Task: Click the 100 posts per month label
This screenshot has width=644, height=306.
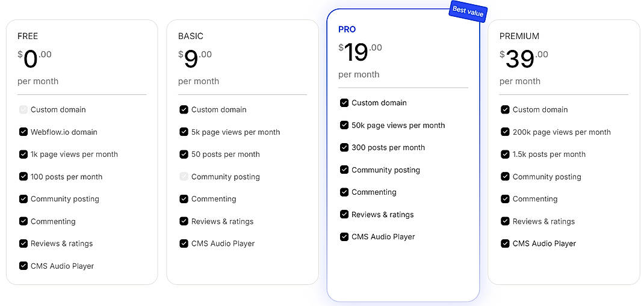Action: (x=67, y=177)
